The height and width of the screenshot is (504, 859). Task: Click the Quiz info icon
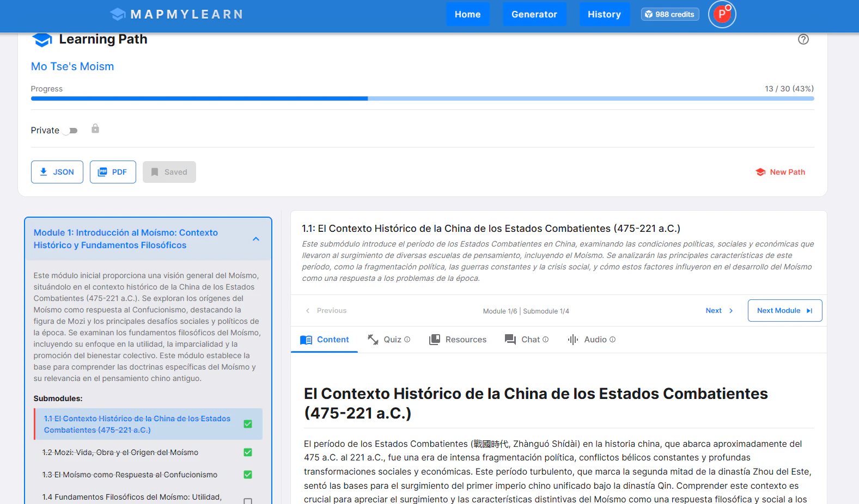click(x=407, y=340)
